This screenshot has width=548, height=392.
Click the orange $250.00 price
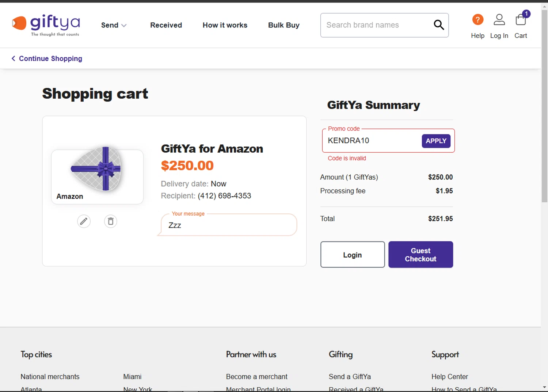tap(187, 165)
